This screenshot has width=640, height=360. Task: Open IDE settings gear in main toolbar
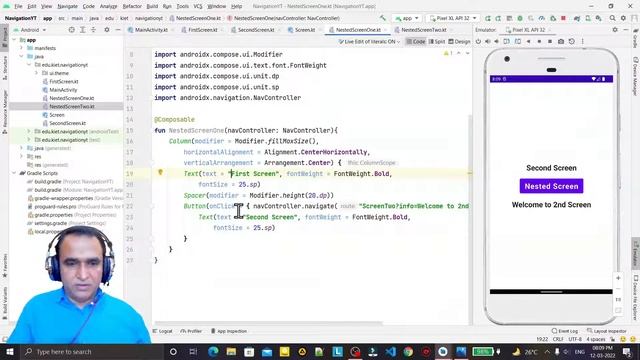pyautogui.click(x=623, y=18)
